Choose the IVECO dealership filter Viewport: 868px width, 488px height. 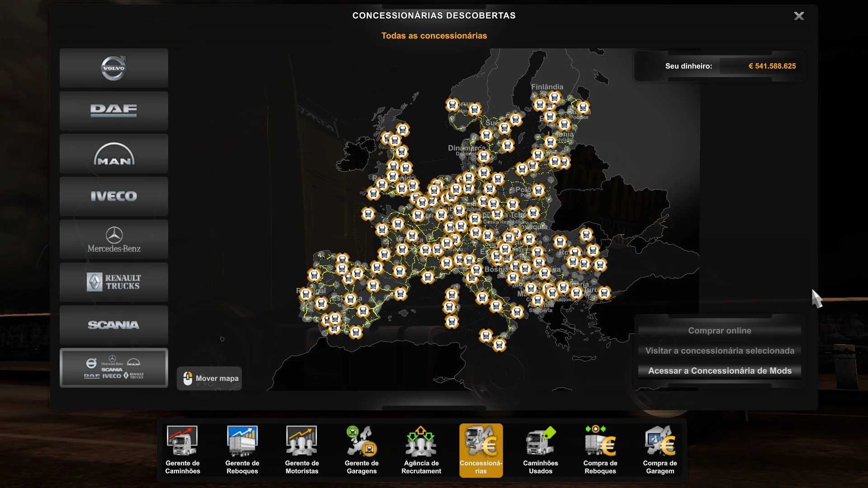pyautogui.click(x=113, y=197)
